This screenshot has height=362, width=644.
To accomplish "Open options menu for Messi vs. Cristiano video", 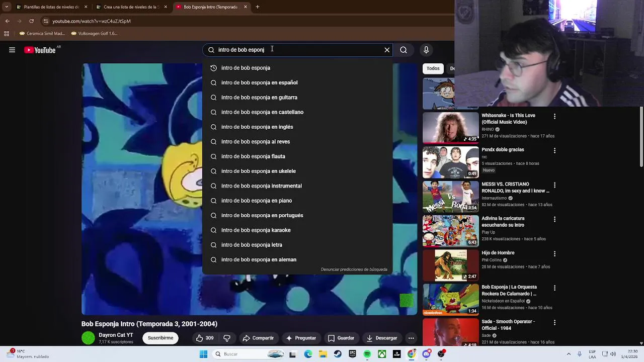I will [554, 185].
